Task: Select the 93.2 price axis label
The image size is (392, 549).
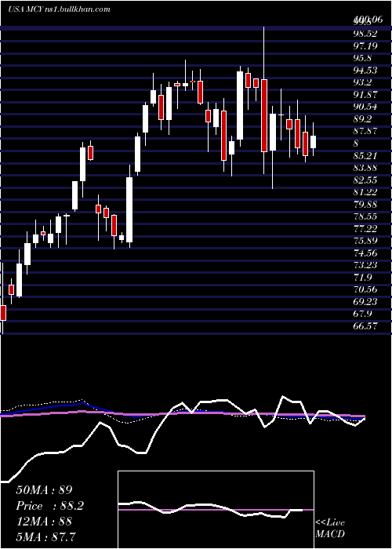Action: 362,82
